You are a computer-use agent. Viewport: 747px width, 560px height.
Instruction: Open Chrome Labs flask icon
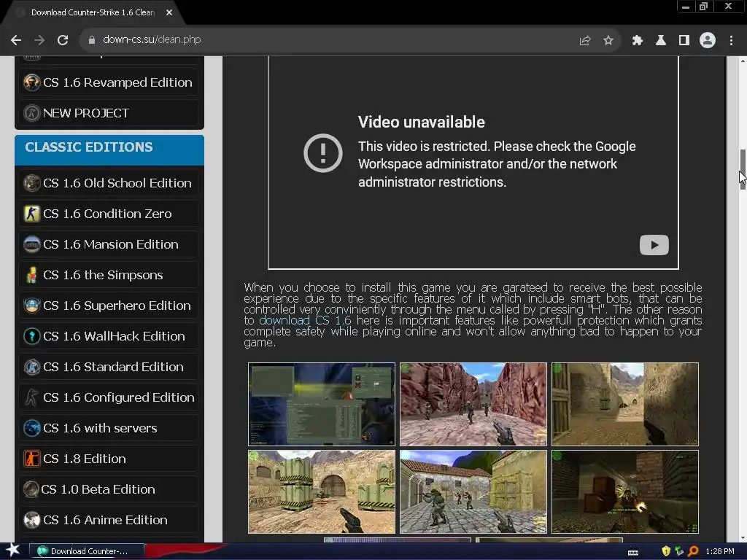click(x=660, y=41)
